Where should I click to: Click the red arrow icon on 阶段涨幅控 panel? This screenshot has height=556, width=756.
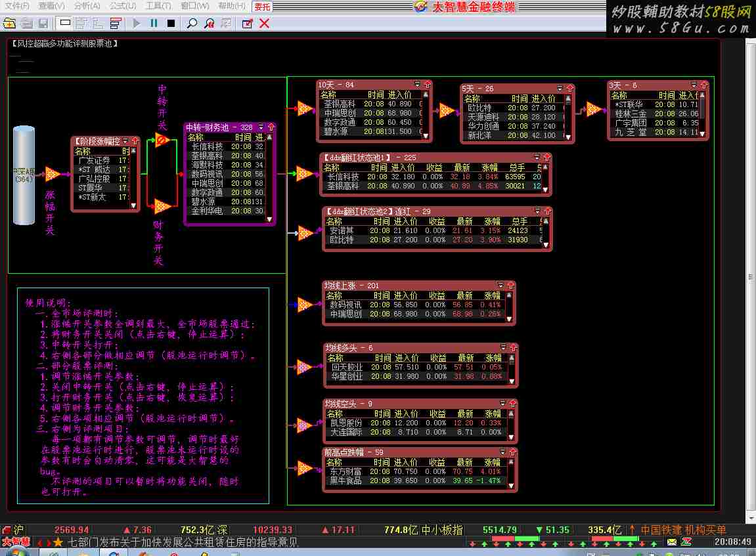click(135, 141)
